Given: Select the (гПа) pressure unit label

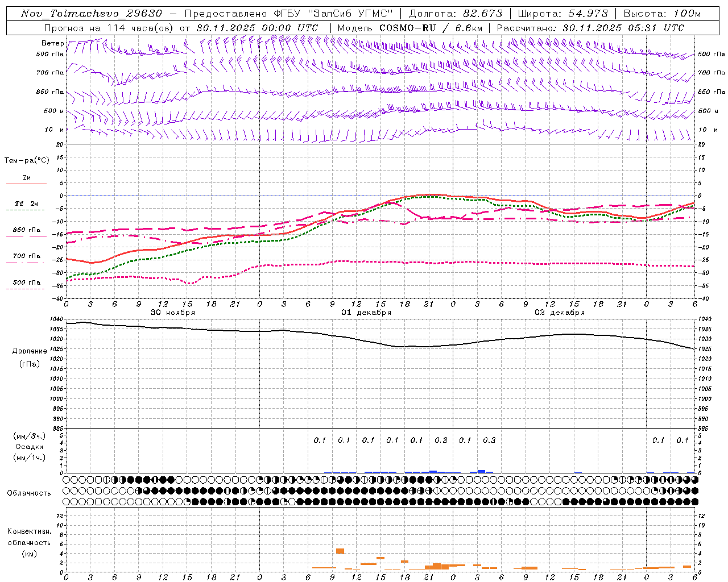Looking at the screenshot, I should tap(30, 364).
